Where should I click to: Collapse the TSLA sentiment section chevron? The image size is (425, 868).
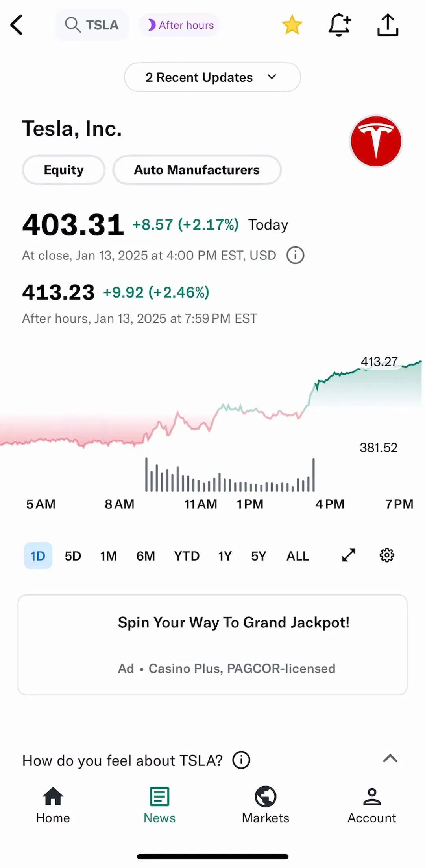click(390, 758)
